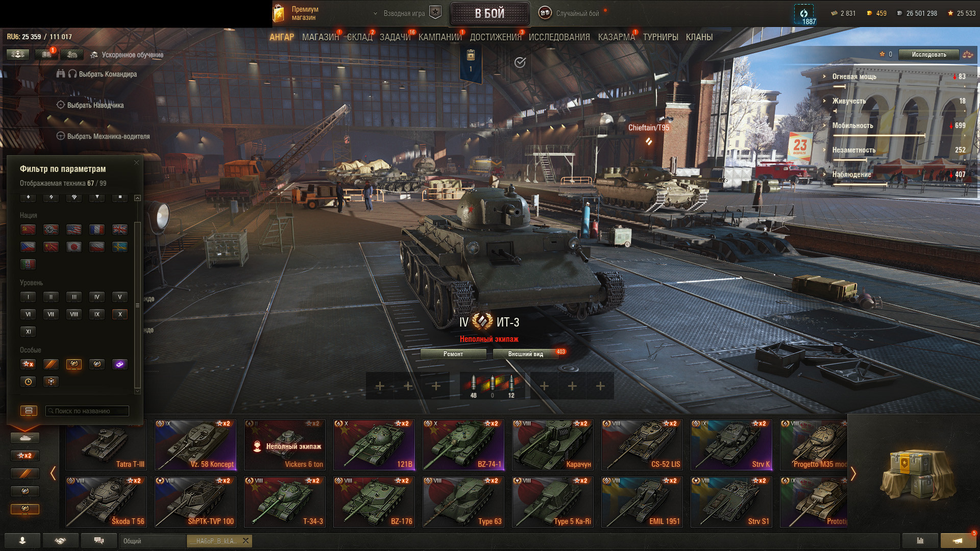The width and height of the screenshot is (980, 551).
Task: Click the filter panel vertical scrollbar handle
Action: [x=137, y=305]
